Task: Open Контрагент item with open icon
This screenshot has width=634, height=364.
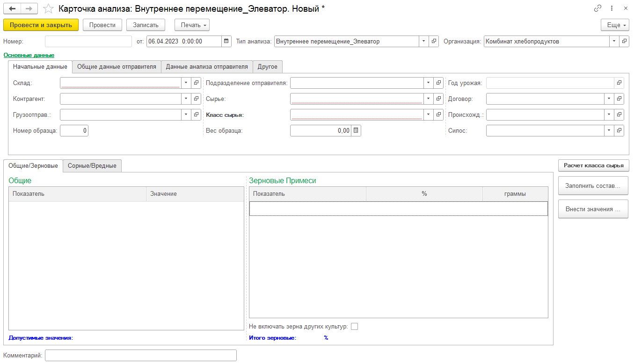Action: 197,99
